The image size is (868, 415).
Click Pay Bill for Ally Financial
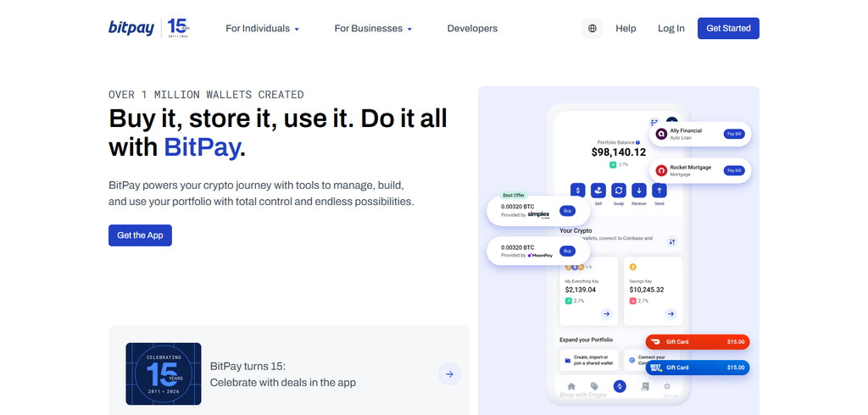pos(734,134)
